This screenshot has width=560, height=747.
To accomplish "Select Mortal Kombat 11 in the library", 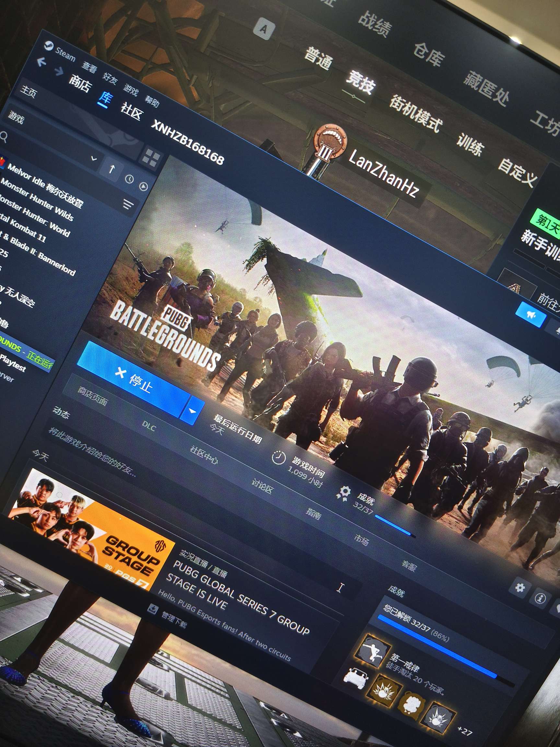I will pos(23,229).
